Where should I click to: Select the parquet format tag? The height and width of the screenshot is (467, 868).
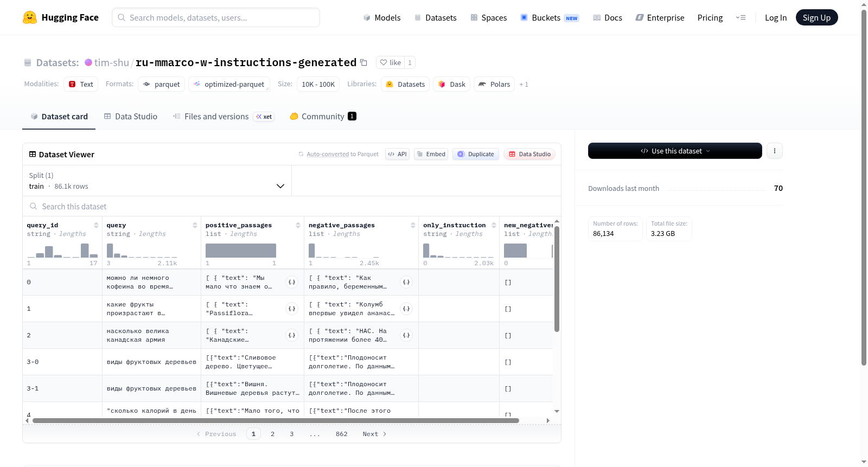pos(162,84)
